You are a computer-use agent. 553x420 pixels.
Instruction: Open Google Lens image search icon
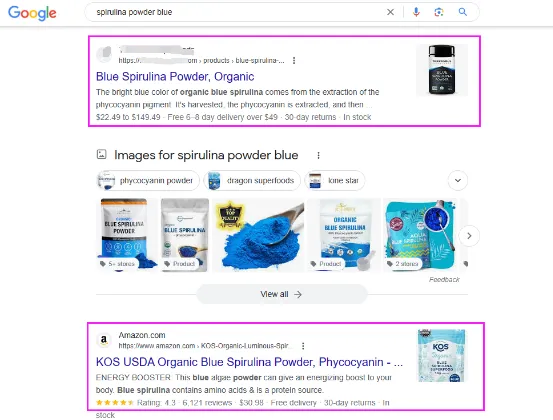tap(439, 12)
